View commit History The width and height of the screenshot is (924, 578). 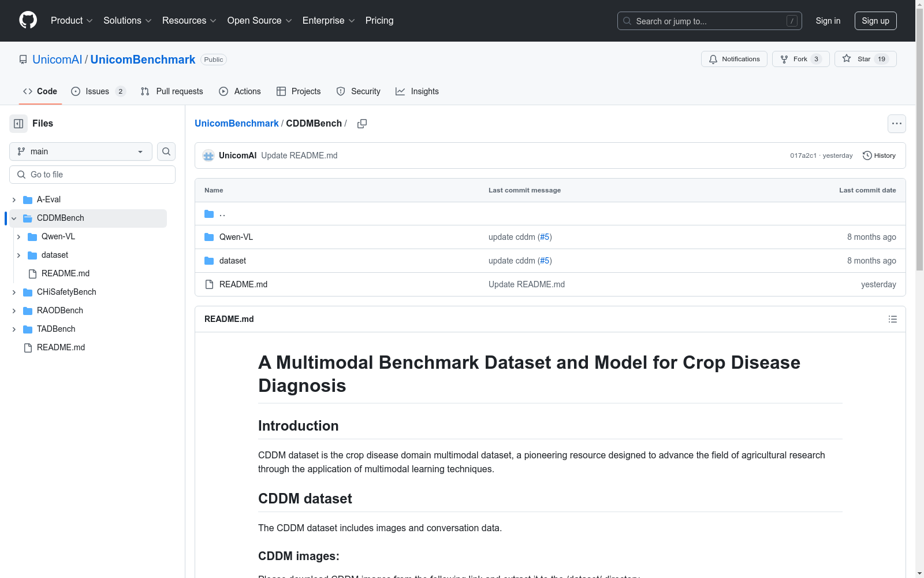click(879, 155)
